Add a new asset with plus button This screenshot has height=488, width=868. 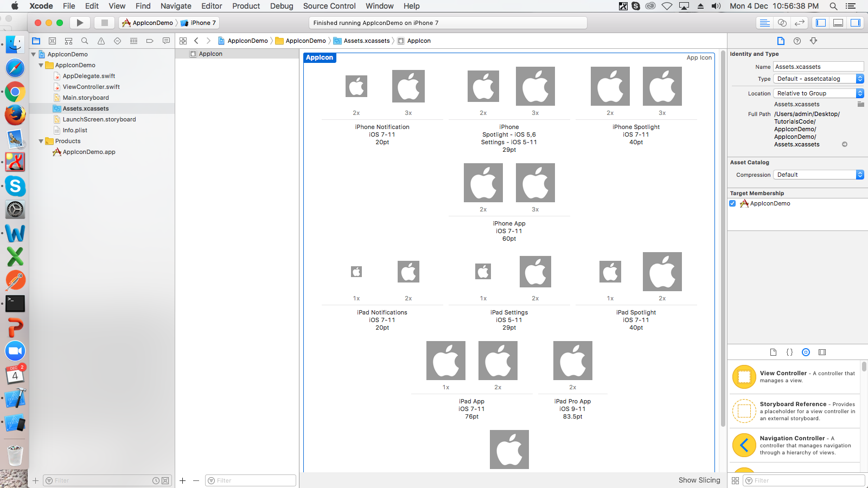[183, 480]
